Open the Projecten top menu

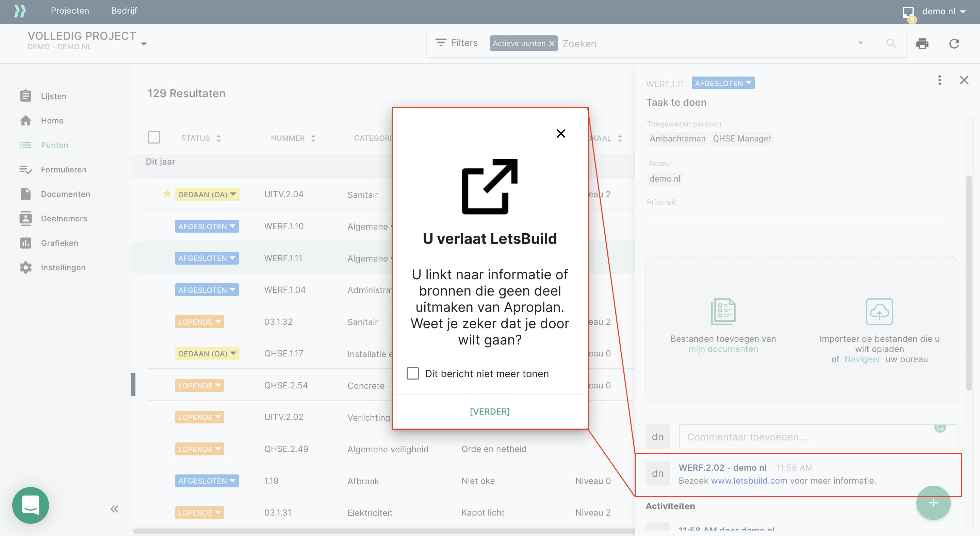(x=70, y=11)
